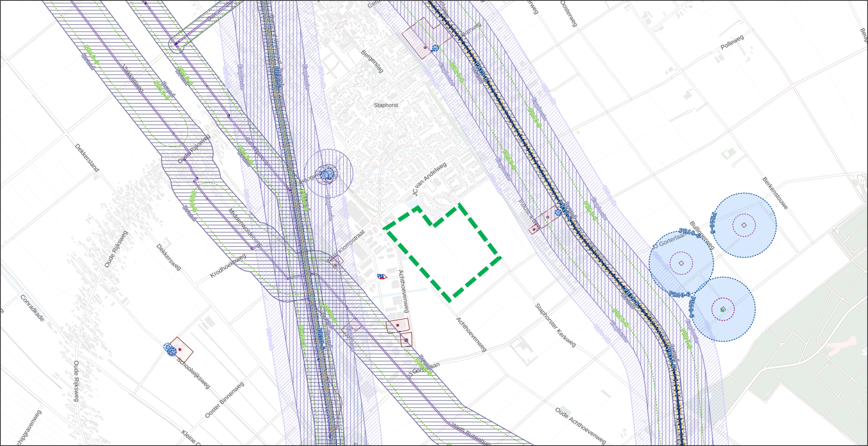Click the Staphorst town label
The width and height of the screenshot is (868, 446).
(386, 105)
